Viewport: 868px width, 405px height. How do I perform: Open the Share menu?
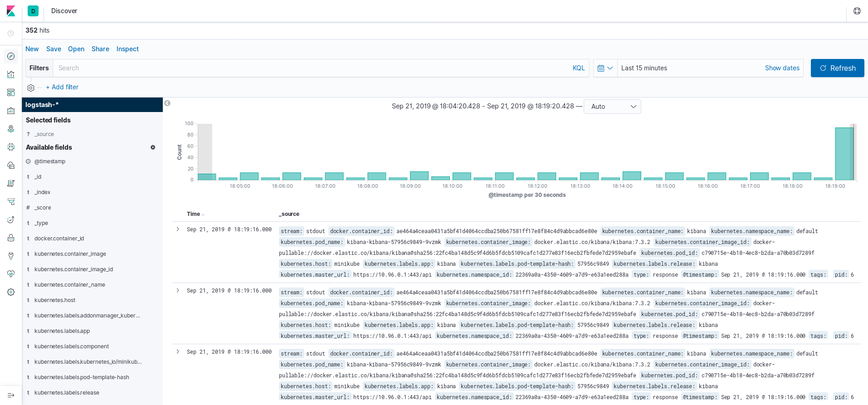(100, 49)
